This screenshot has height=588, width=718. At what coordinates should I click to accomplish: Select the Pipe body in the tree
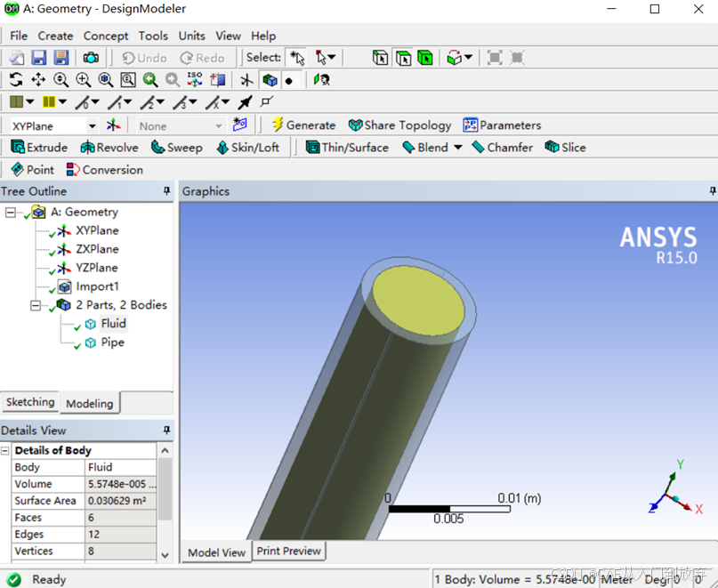coord(113,342)
